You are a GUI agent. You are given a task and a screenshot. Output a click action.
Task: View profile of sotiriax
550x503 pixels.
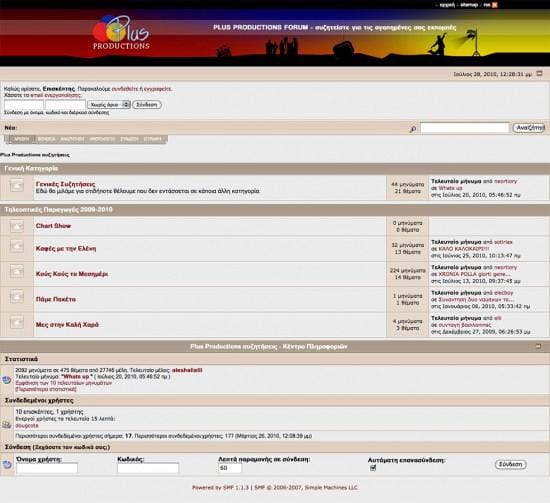pyautogui.click(x=503, y=242)
